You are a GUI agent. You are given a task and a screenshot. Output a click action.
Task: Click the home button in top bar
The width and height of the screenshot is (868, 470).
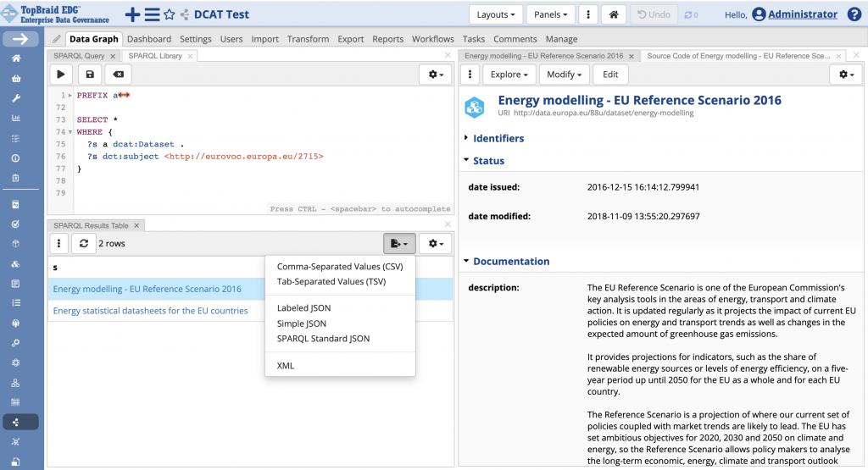614,14
